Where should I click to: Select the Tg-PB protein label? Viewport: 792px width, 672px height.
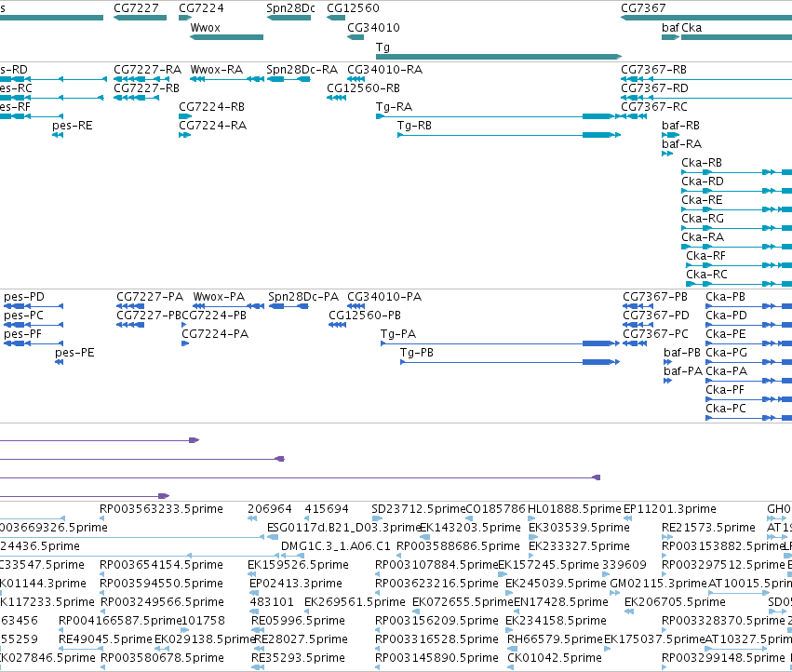click(417, 353)
